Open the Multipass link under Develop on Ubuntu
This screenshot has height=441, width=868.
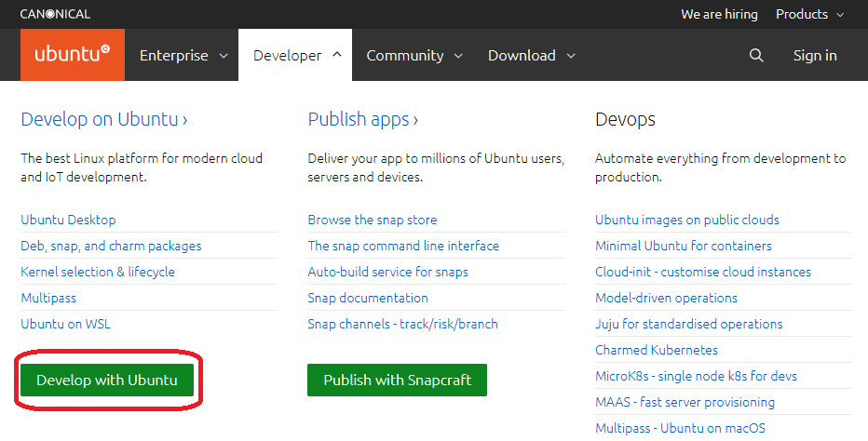tap(48, 298)
